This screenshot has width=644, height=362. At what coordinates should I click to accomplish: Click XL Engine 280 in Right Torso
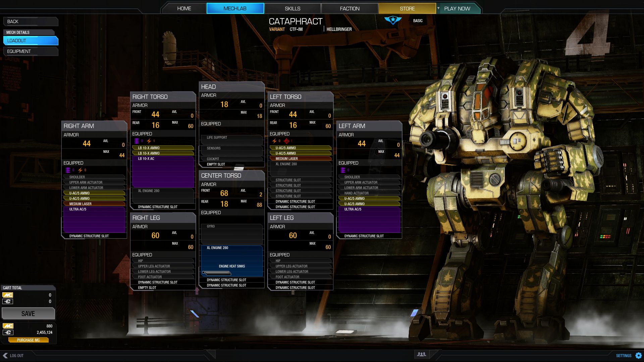pyautogui.click(x=163, y=196)
